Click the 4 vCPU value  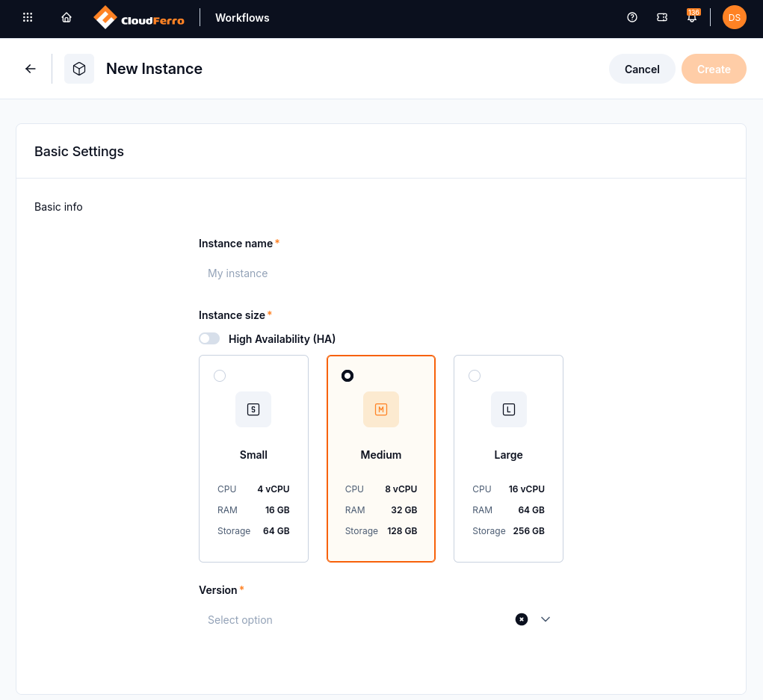[274, 489]
